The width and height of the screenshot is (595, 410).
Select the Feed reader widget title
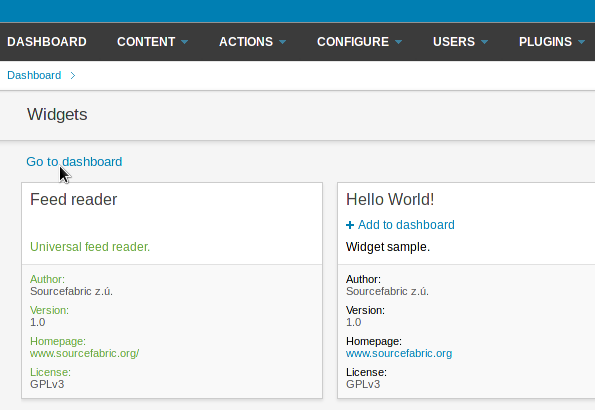point(74,199)
